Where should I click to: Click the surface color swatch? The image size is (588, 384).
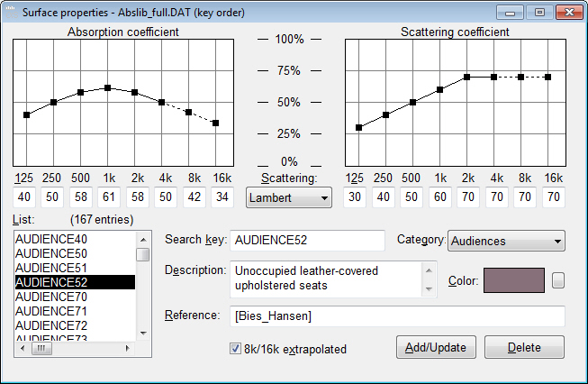(x=514, y=280)
